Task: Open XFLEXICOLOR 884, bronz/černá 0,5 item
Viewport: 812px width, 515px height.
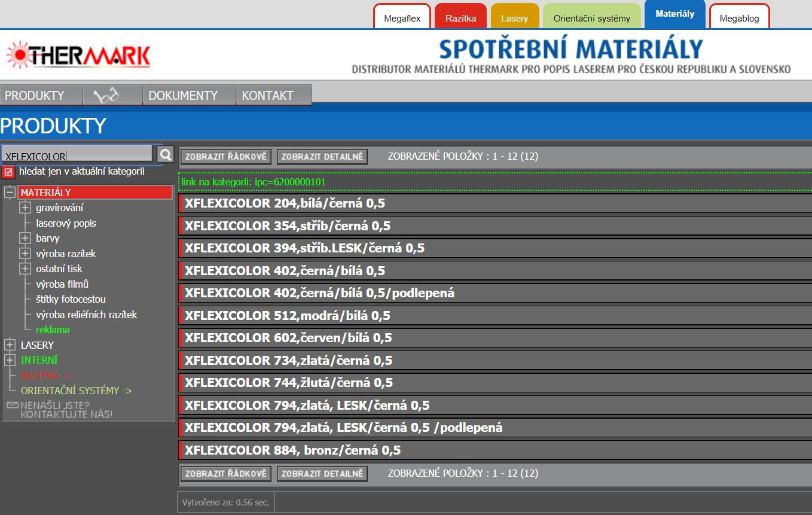Action: tap(292, 450)
